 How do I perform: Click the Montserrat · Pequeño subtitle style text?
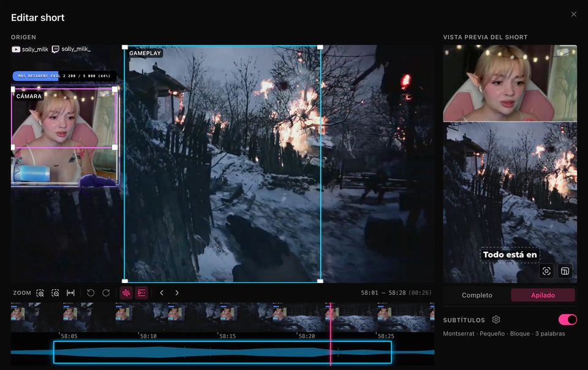[503, 334]
